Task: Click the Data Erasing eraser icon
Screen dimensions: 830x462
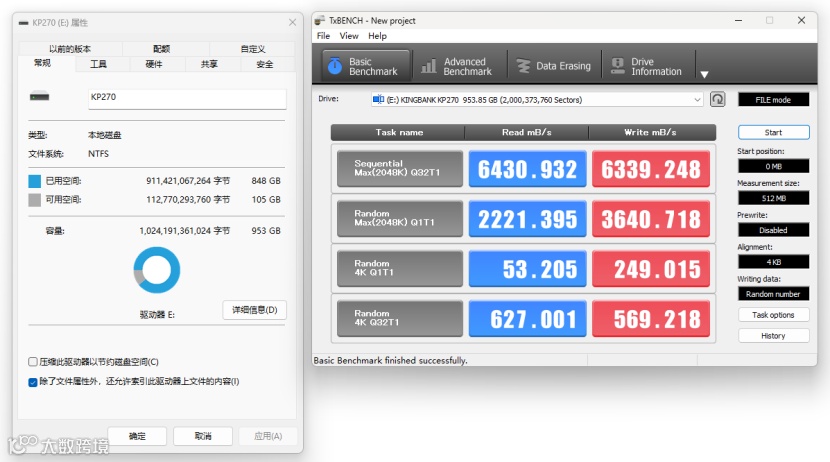Action: (523, 66)
